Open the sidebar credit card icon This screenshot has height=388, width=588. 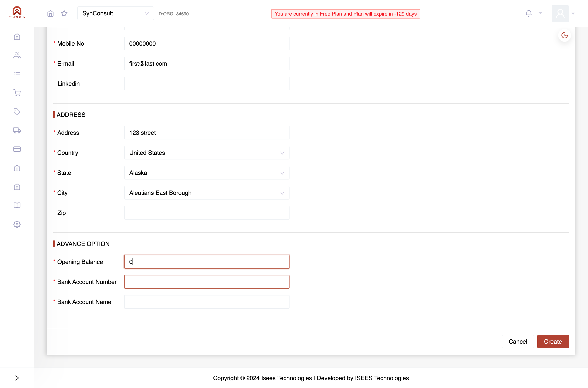(17, 149)
